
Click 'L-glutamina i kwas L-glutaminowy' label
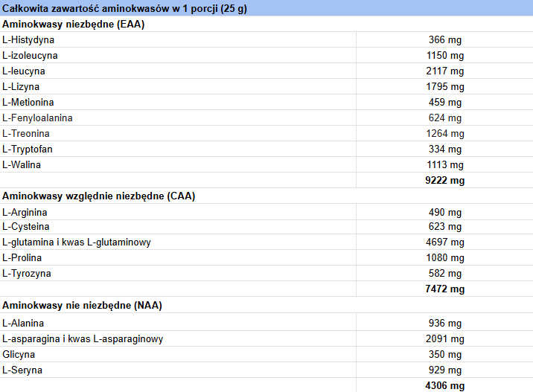point(77,242)
